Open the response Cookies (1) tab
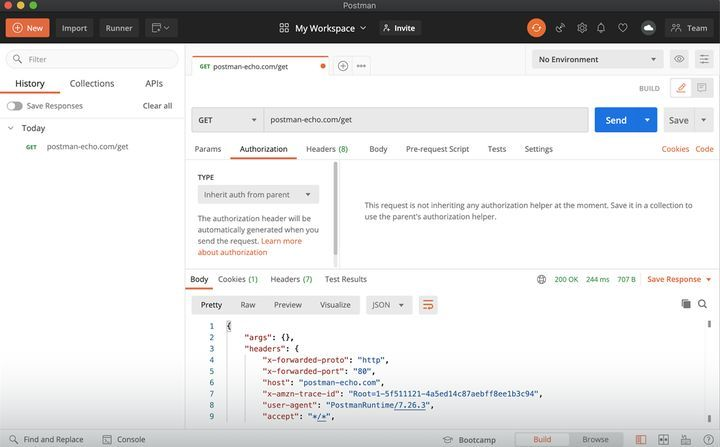The width and height of the screenshot is (720, 447). (237, 279)
